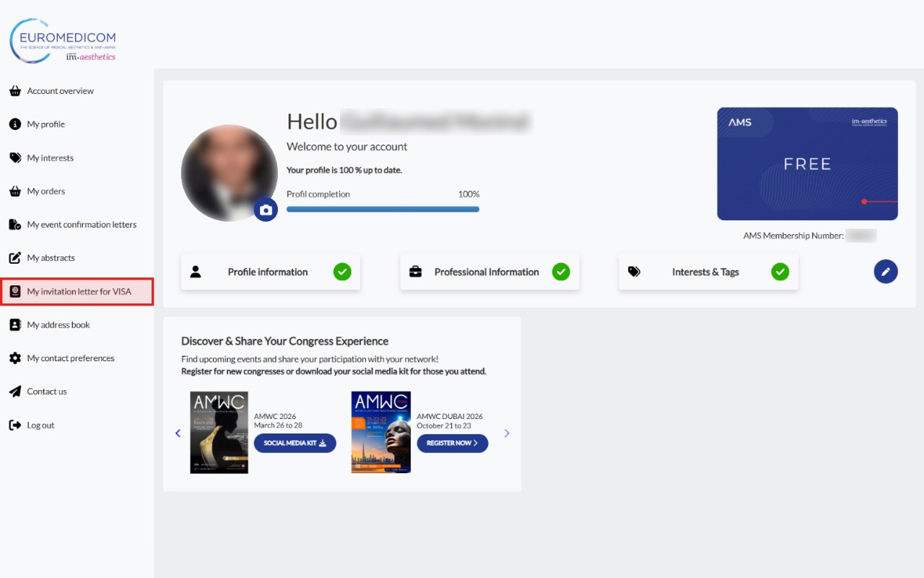Image resolution: width=924 pixels, height=578 pixels.
Task: Click the profile completion progress bar
Action: tap(383, 210)
